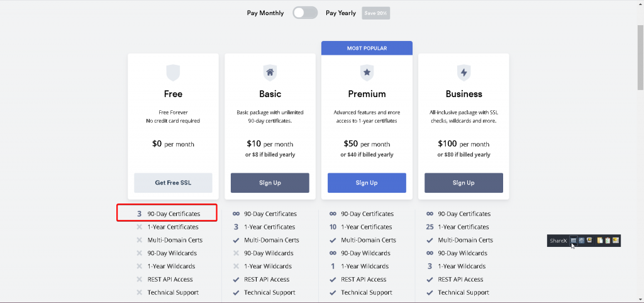Screen dimensions: 644x303
Task: Click the ShareX toolbar label
Action: [x=558, y=241]
